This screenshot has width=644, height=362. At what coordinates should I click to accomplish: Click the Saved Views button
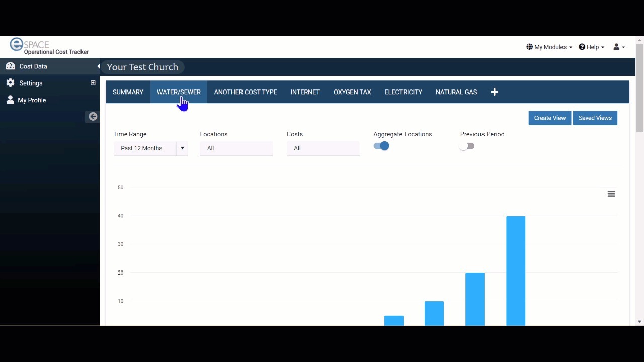coord(595,118)
